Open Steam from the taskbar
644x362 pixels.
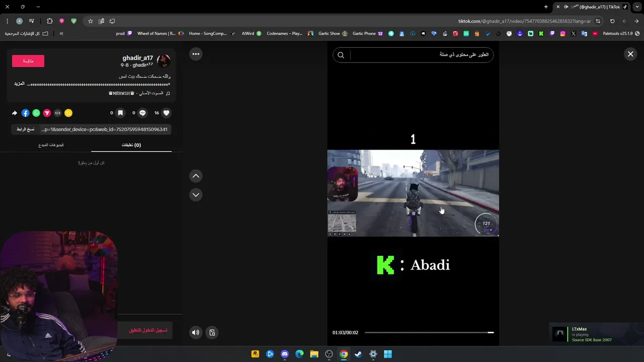[358, 354]
